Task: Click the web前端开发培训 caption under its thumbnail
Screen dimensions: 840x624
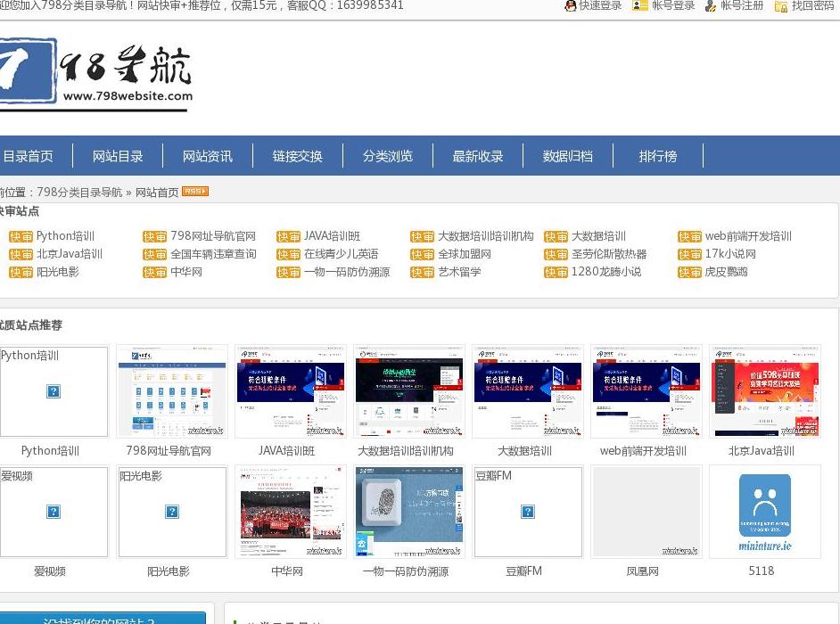Action: point(643,451)
